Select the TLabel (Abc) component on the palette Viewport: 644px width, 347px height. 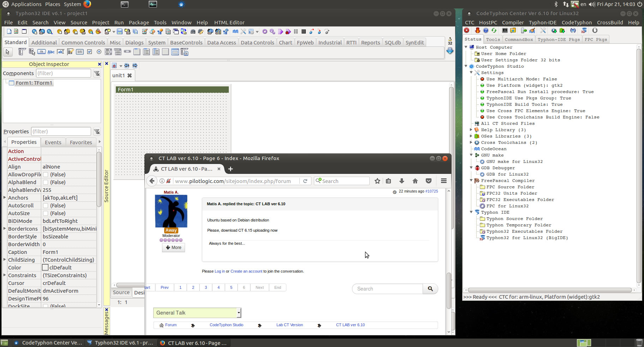click(51, 52)
